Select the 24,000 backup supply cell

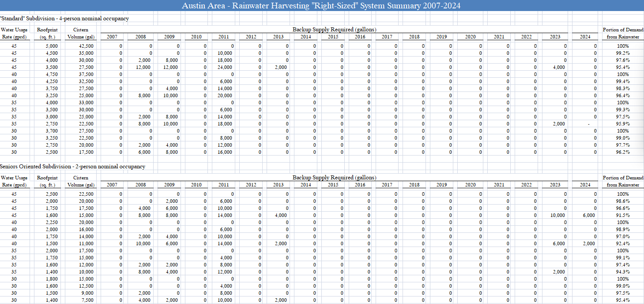point(225,67)
